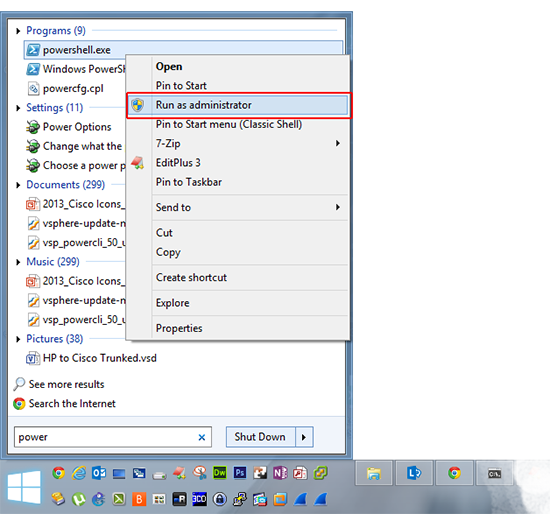Image resolution: width=550 pixels, height=514 pixels.
Task: Collapse the Documents (299) results group
Action: (x=18, y=185)
